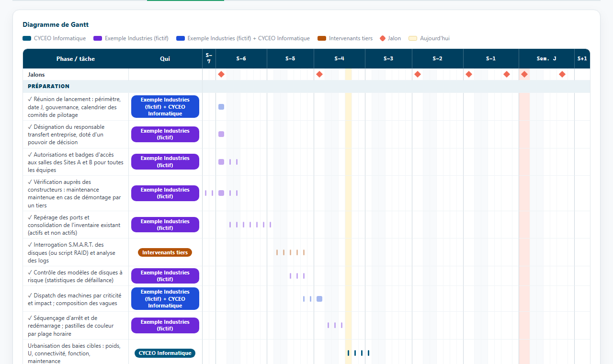Click the Qui column header
Viewport: 613px width, 364px height.
point(165,59)
